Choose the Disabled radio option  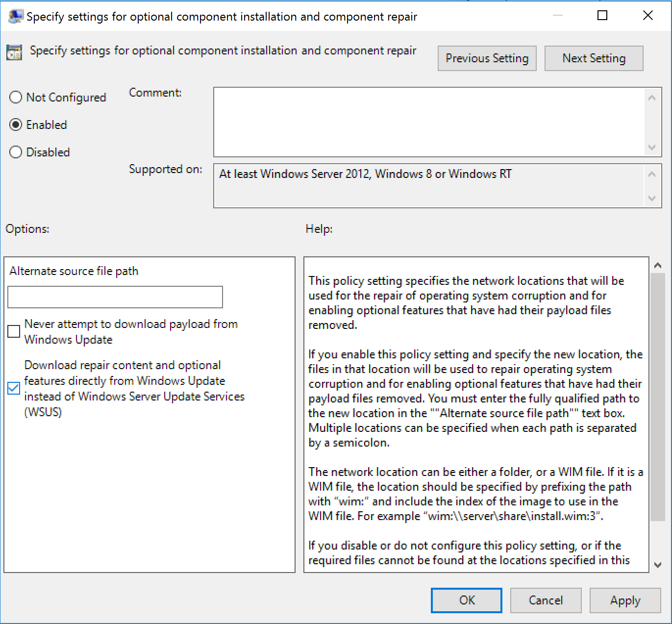tap(16, 152)
